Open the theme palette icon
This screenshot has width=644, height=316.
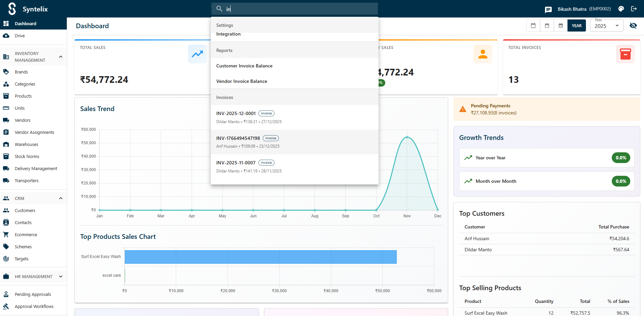pos(621,9)
